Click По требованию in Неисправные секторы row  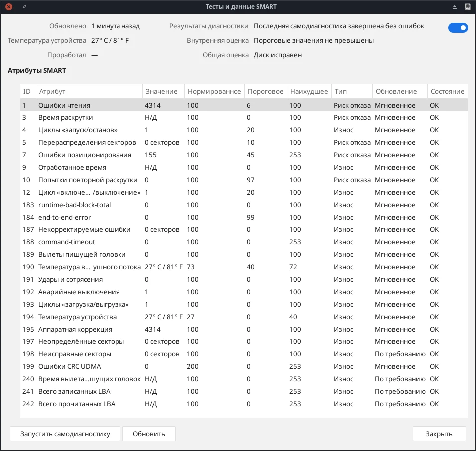point(400,354)
